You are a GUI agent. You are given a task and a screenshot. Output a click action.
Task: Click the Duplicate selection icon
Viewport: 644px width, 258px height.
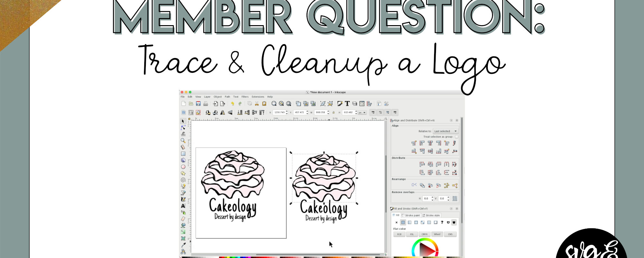pyautogui.click(x=298, y=104)
